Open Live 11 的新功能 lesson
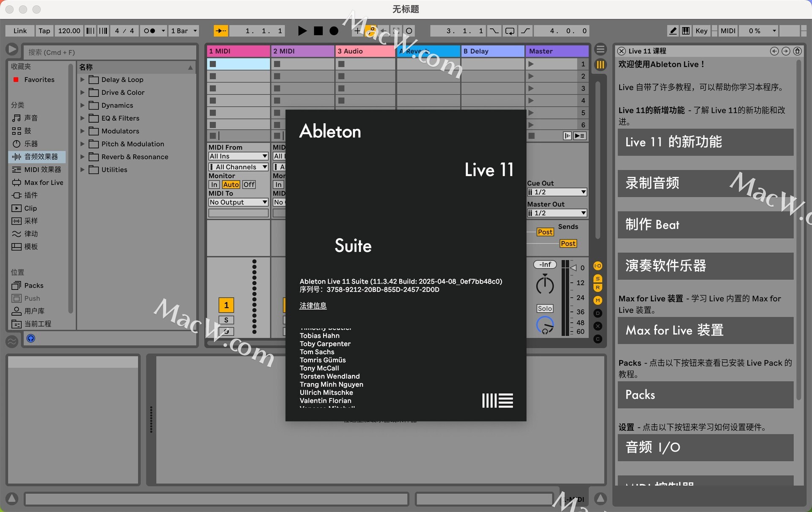The image size is (812, 512). click(705, 142)
